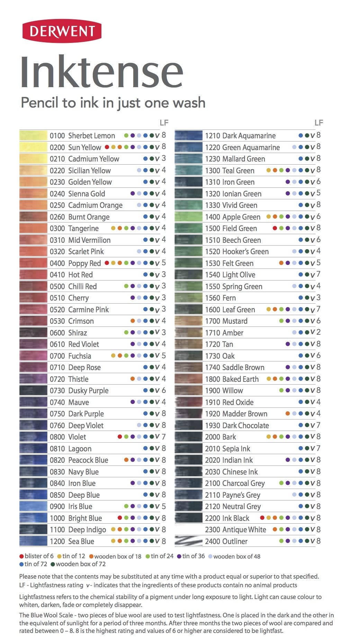Click the lightfastness rating for Amber

tap(318, 332)
